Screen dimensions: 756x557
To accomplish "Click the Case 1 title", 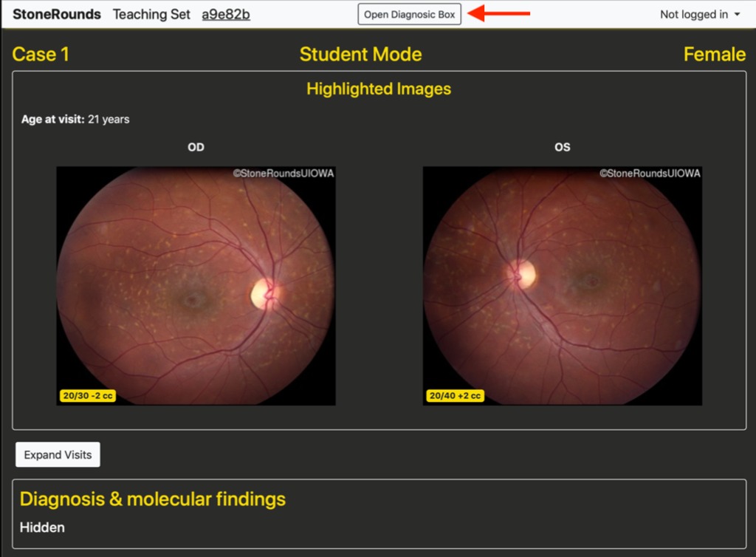I will [41, 55].
